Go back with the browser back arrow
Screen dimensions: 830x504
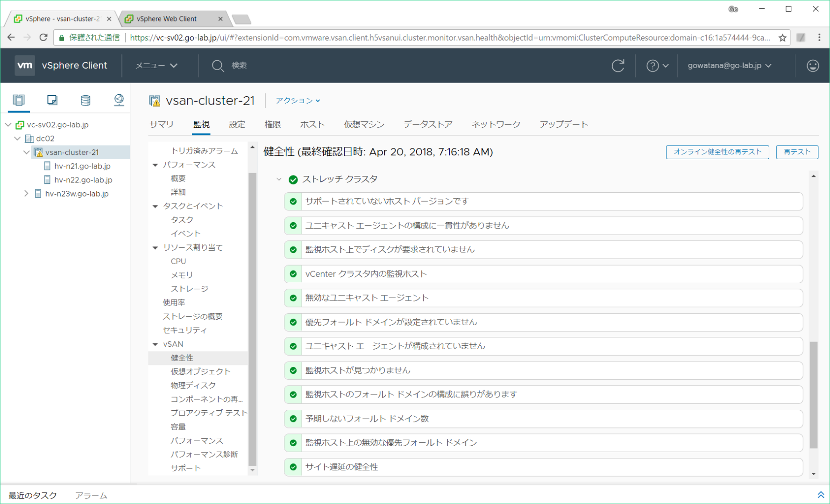pos(11,37)
